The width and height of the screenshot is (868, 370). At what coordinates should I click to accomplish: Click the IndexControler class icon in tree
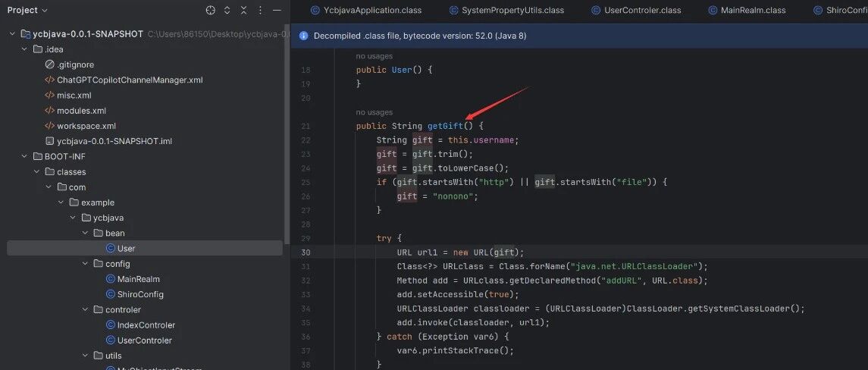pyautogui.click(x=110, y=325)
